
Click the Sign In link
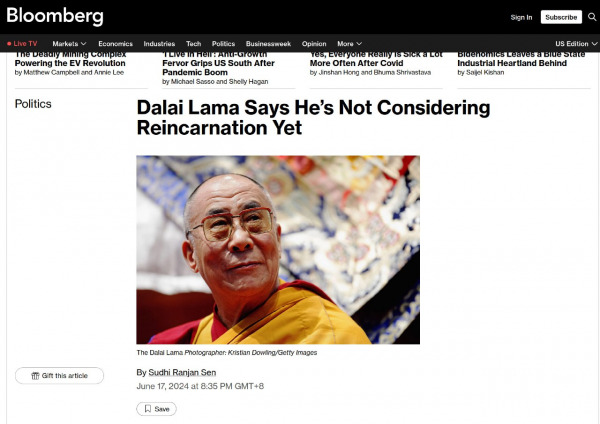point(521,17)
